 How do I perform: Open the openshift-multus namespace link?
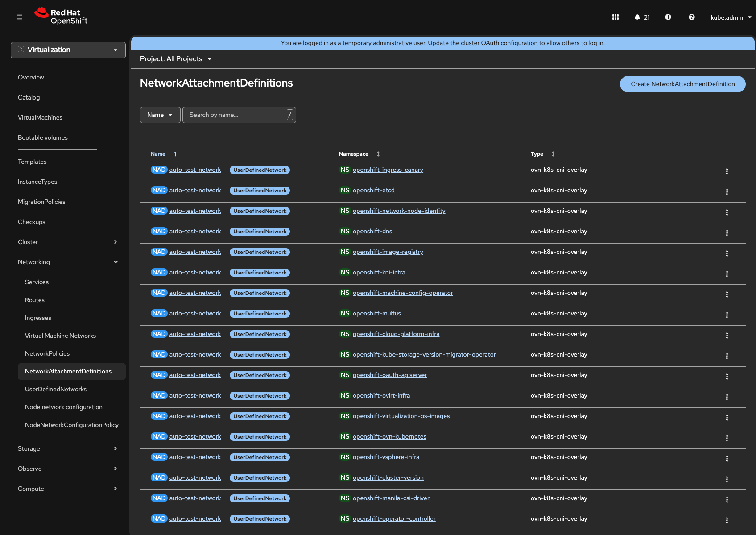(x=376, y=313)
